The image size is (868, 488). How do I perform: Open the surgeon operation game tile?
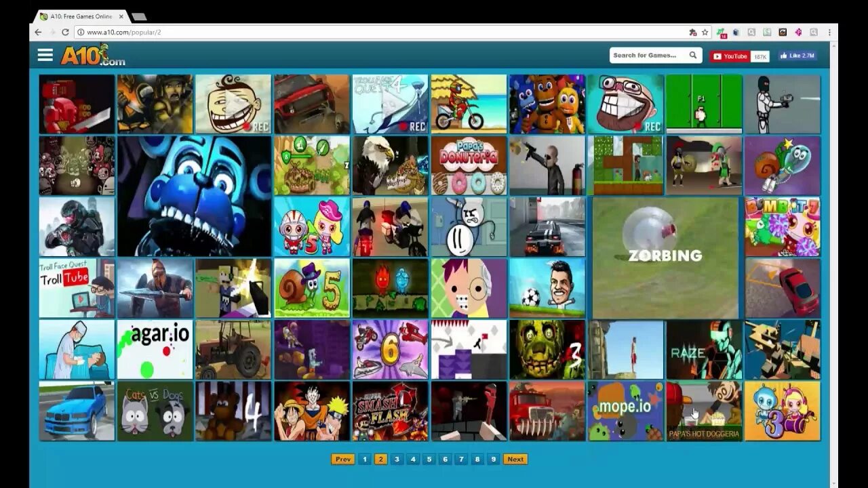[77, 350]
